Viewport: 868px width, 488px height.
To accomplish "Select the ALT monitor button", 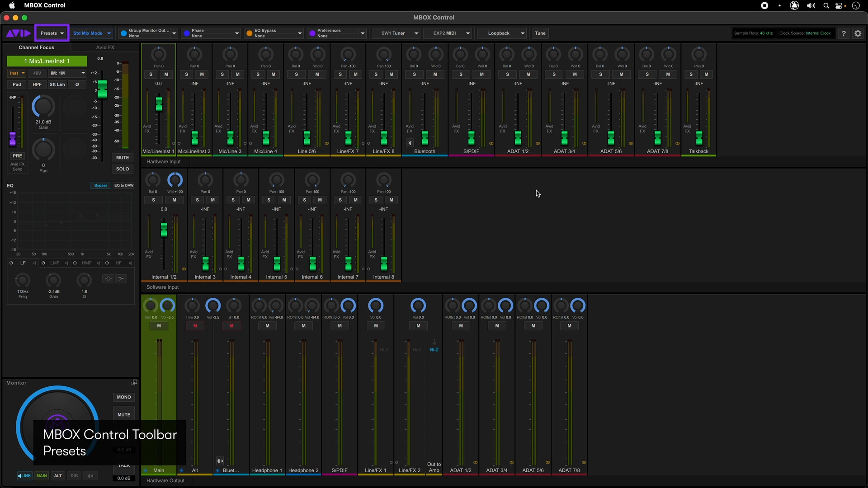I will 58,475.
